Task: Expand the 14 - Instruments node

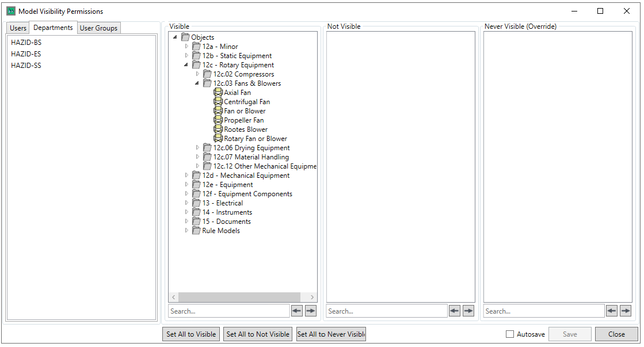Action: pos(186,212)
